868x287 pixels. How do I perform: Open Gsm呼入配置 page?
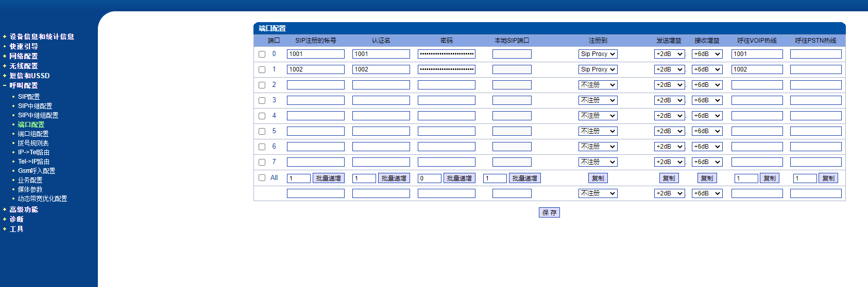(37, 171)
